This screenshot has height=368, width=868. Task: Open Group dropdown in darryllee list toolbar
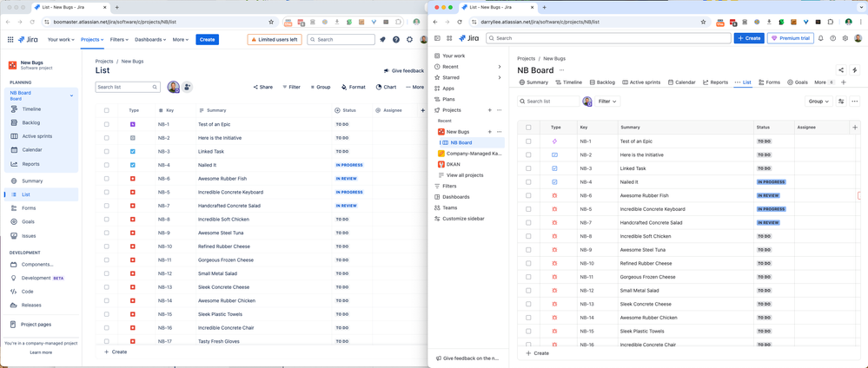point(818,102)
